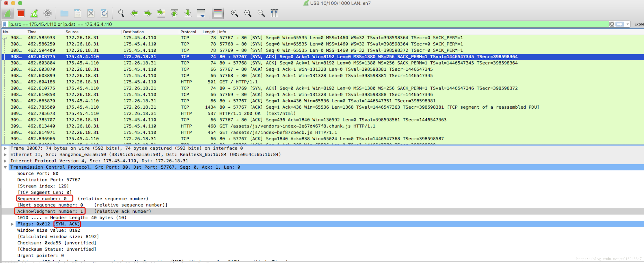This screenshot has height=263, width=644.
Task: Click the display filter text field
Action: click(300, 24)
